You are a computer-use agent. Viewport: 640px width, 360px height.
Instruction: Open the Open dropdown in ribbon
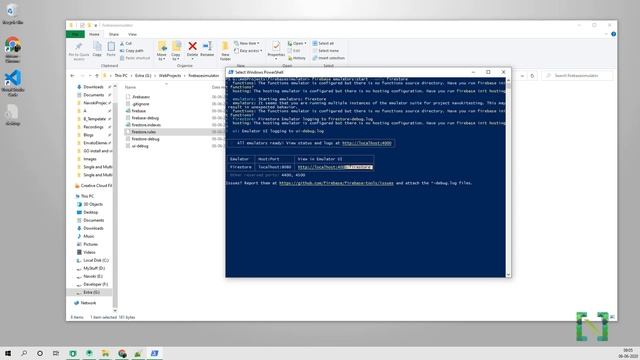[297, 43]
